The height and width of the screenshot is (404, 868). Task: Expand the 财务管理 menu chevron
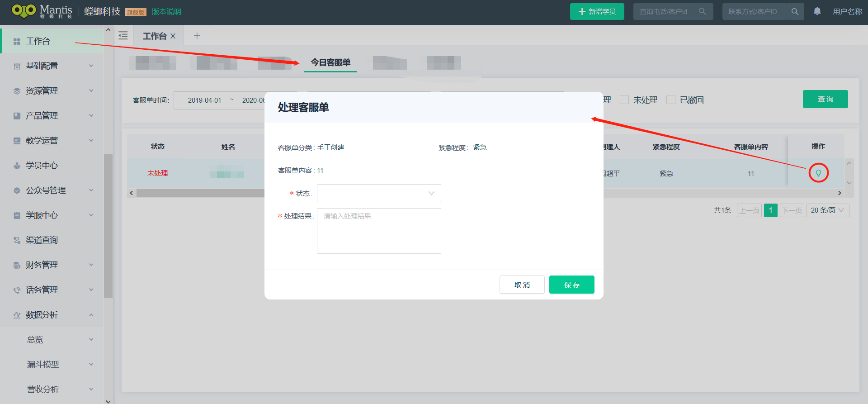(91, 265)
